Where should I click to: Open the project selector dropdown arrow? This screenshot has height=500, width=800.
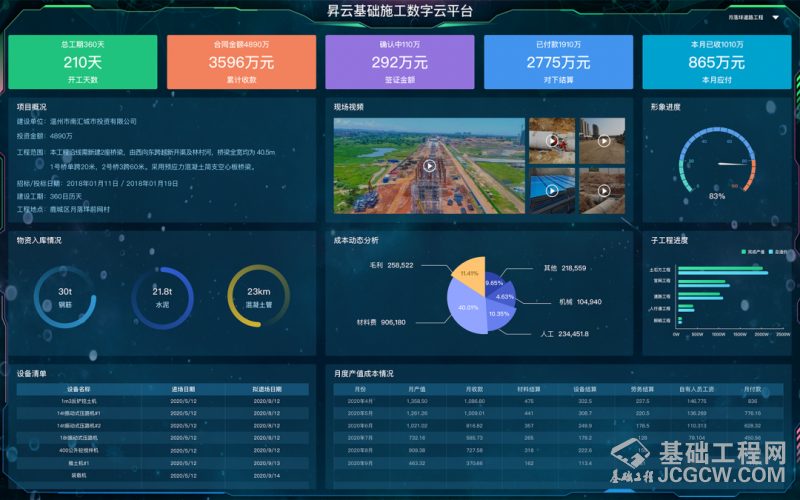(775, 17)
